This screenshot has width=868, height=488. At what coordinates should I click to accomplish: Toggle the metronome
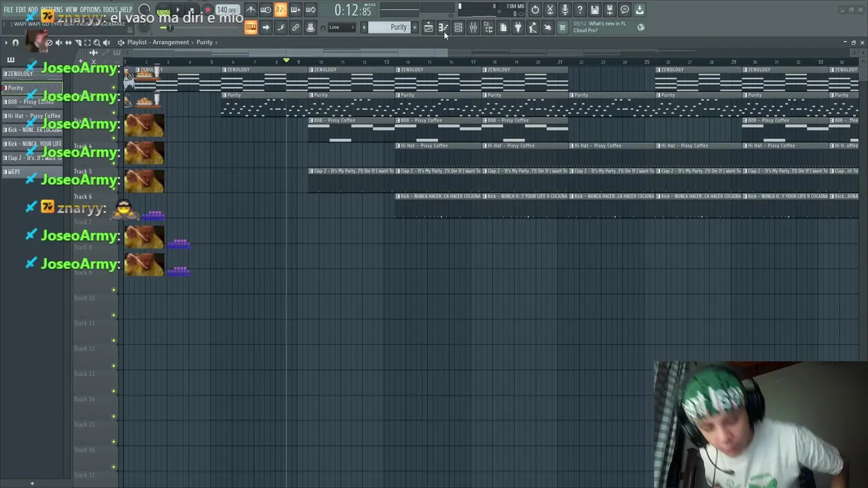tap(252, 9)
